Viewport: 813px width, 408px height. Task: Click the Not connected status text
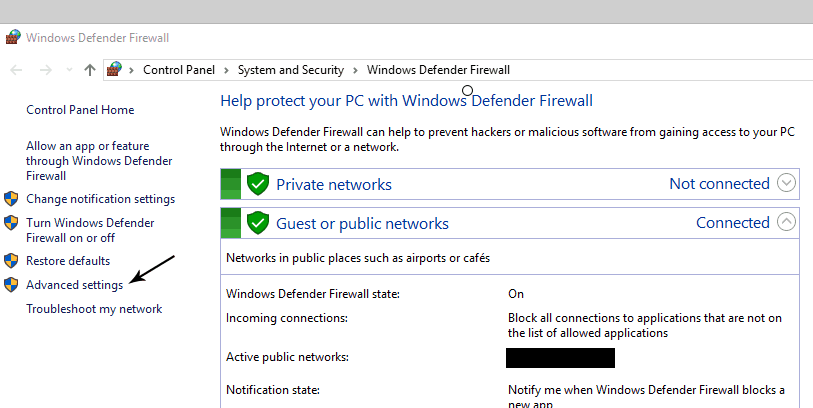tap(719, 184)
